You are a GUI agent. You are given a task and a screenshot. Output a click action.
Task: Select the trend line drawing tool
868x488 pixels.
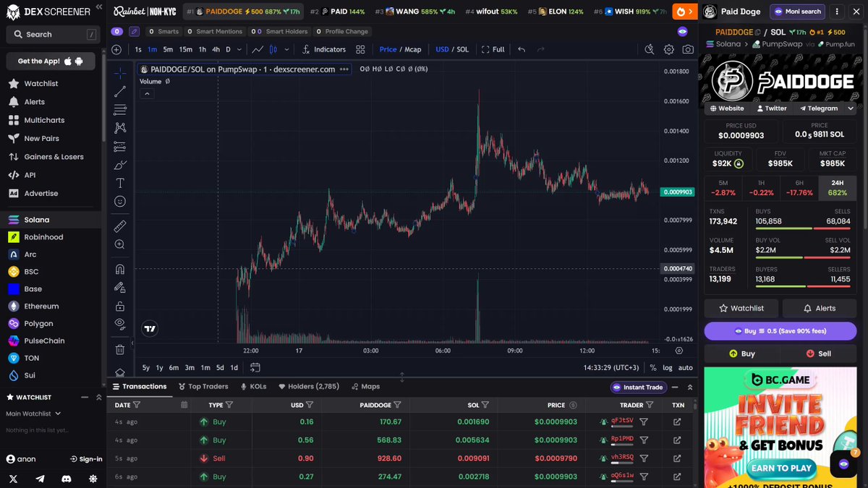pos(120,91)
